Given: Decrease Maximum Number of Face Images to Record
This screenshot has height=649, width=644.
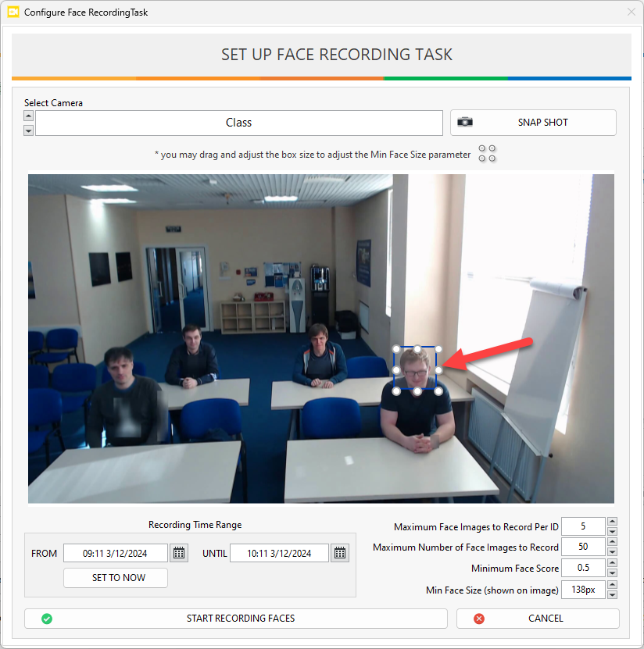Looking at the screenshot, I should point(612,552).
